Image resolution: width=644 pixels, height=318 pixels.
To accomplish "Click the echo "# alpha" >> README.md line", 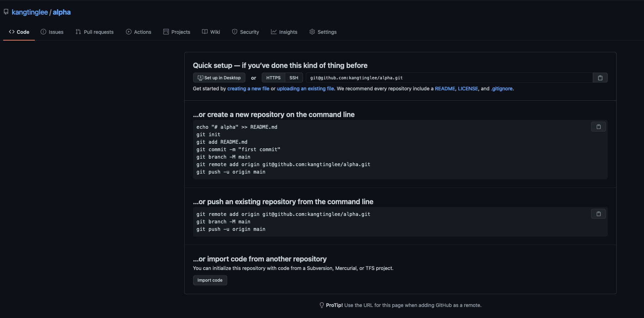I will (237, 127).
